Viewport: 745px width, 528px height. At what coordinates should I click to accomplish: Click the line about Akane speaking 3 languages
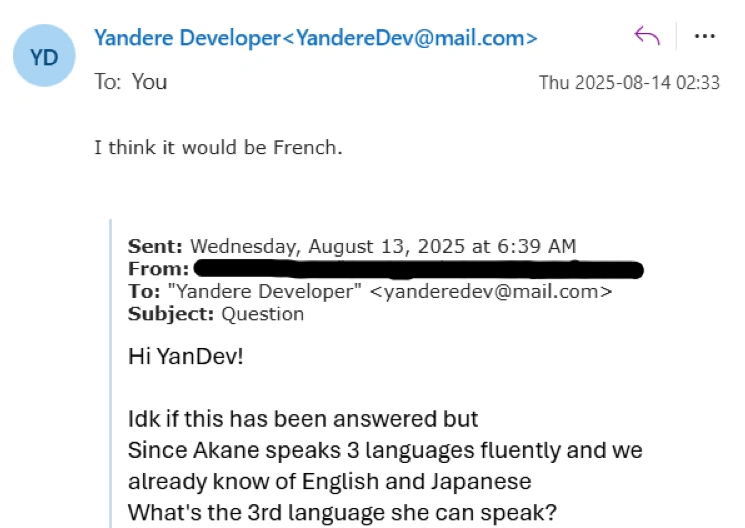click(x=385, y=450)
